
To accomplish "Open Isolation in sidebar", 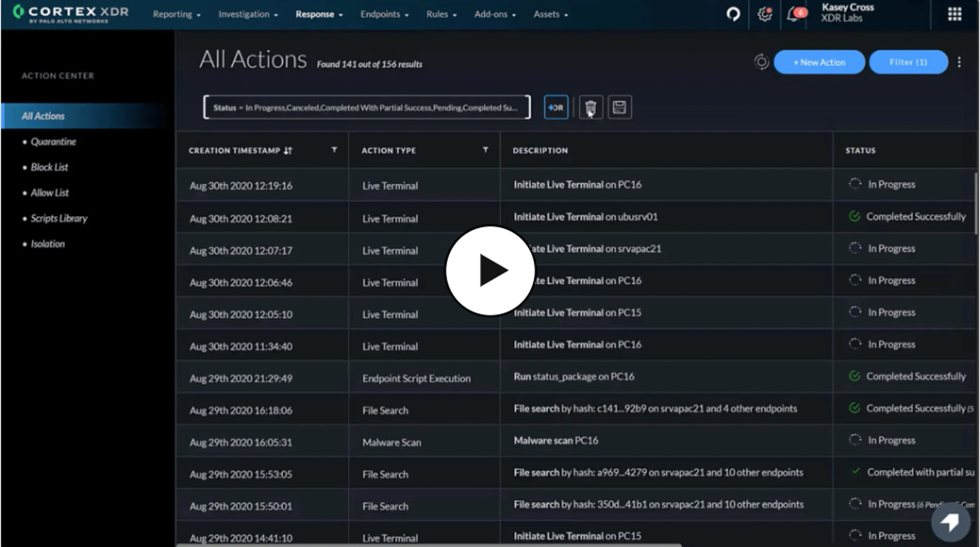I will point(47,244).
